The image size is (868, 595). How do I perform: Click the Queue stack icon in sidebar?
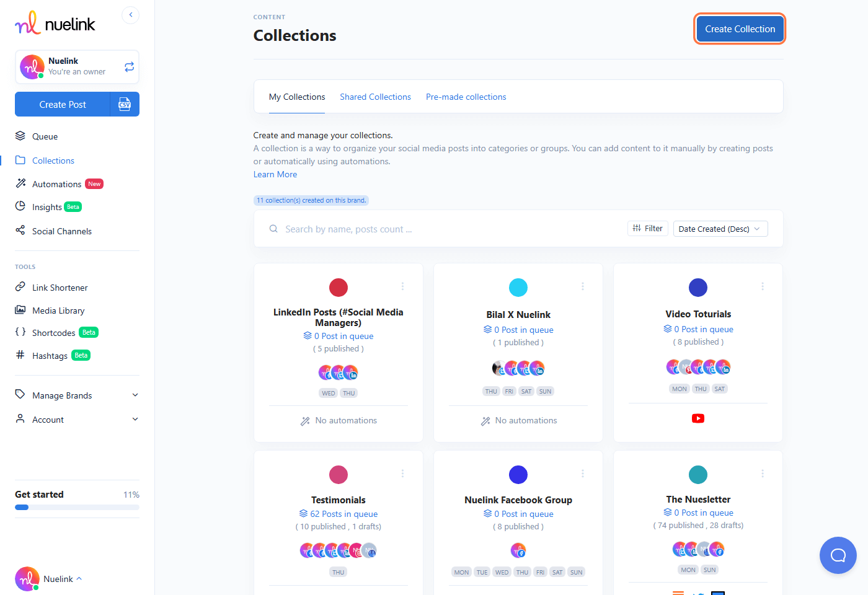[x=20, y=136]
